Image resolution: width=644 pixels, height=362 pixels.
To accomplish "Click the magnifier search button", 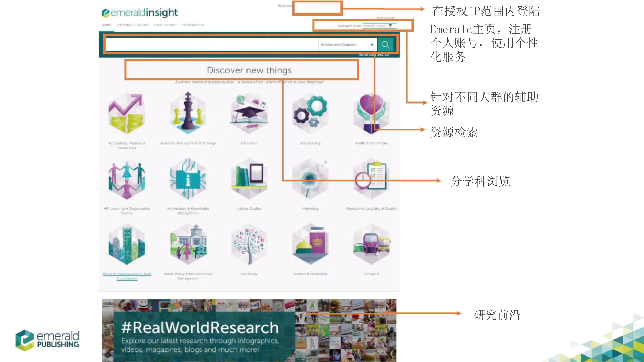I will pos(385,45).
